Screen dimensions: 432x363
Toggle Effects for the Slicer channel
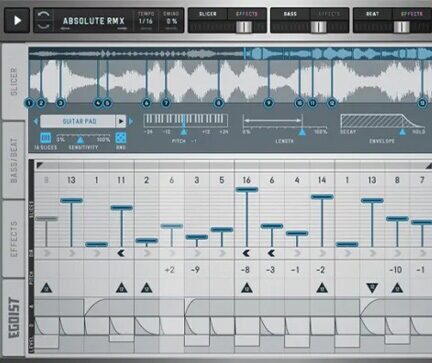[x=247, y=14]
